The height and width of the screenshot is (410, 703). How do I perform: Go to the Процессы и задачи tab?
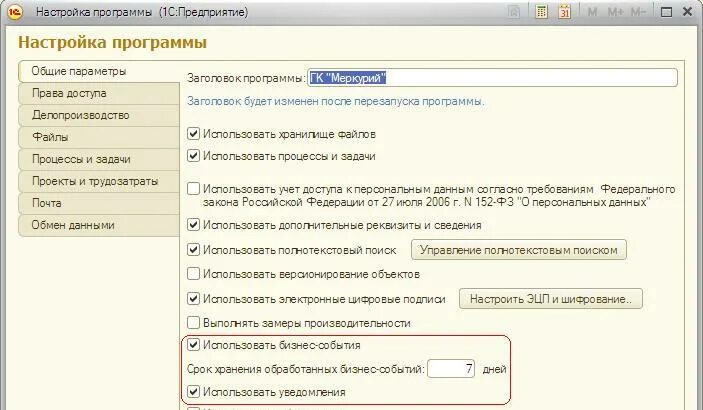pyautogui.click(x=99, y=159)
